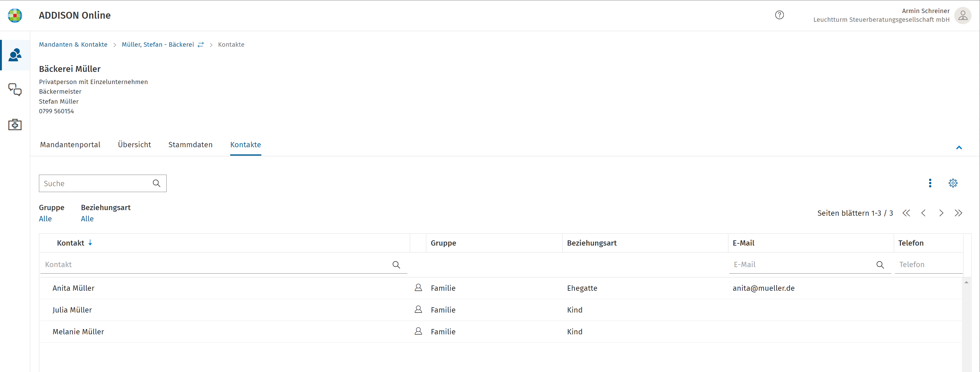This screenshot has width=980, height=372.
Task: Click person icon in Anita Müller row
Action: pos(418,288)
